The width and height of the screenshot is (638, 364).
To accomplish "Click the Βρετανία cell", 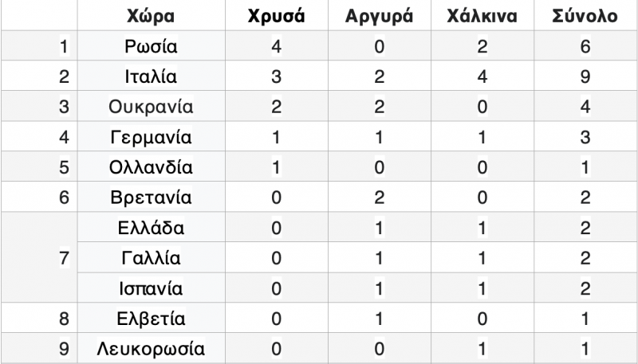I will tap(151, 198).
